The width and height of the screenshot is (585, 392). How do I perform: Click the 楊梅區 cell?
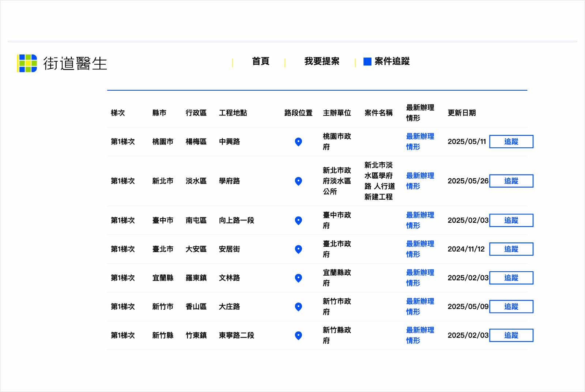click(196, 142)
